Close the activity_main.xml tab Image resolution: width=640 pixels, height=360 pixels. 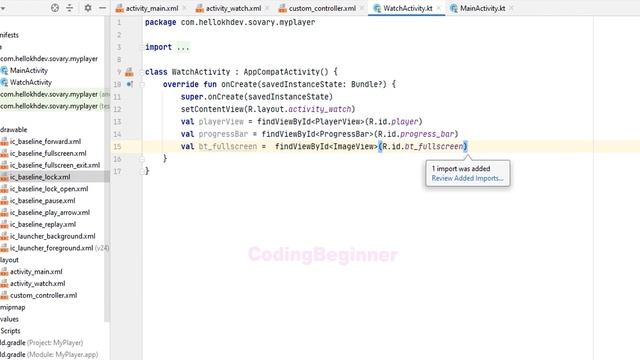point(184,8)
